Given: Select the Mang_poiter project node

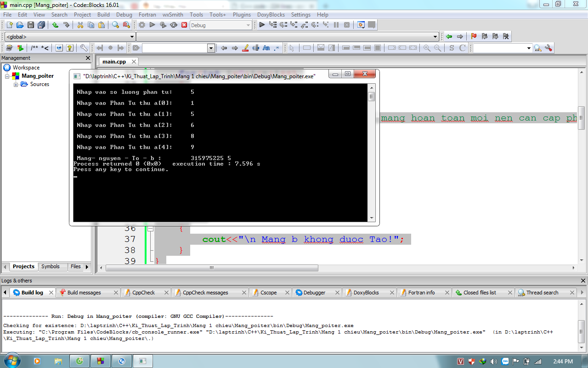Looking at the screenshot, I should click(x=38, y=76).
